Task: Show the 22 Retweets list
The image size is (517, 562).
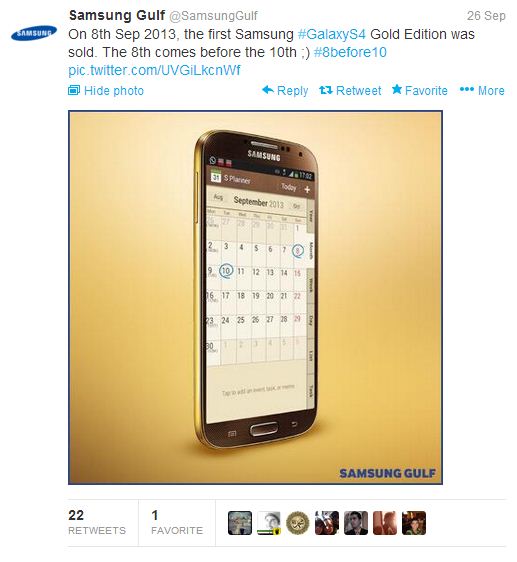Action: 97,523
